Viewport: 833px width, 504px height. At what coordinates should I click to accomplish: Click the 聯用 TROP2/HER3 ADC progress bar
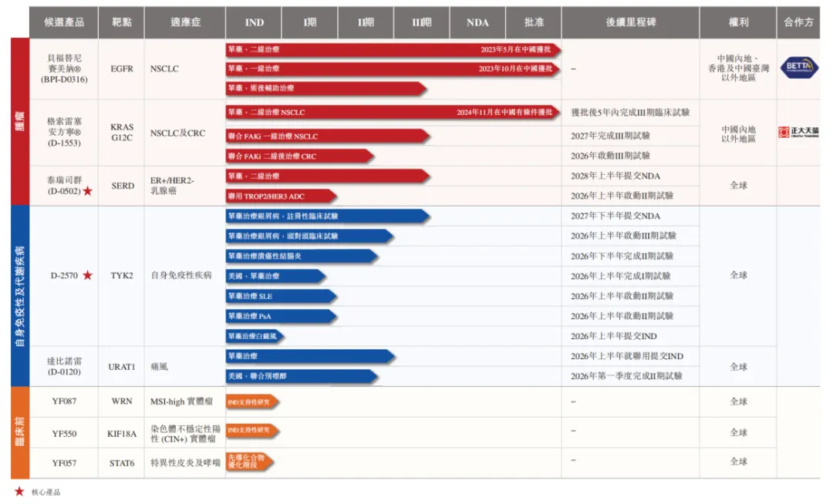[280, 196]
